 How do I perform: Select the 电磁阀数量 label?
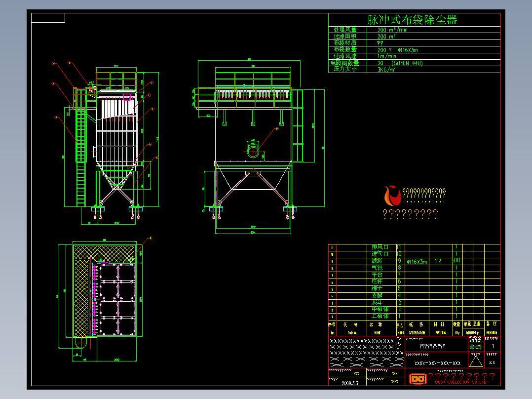[344, 63]
